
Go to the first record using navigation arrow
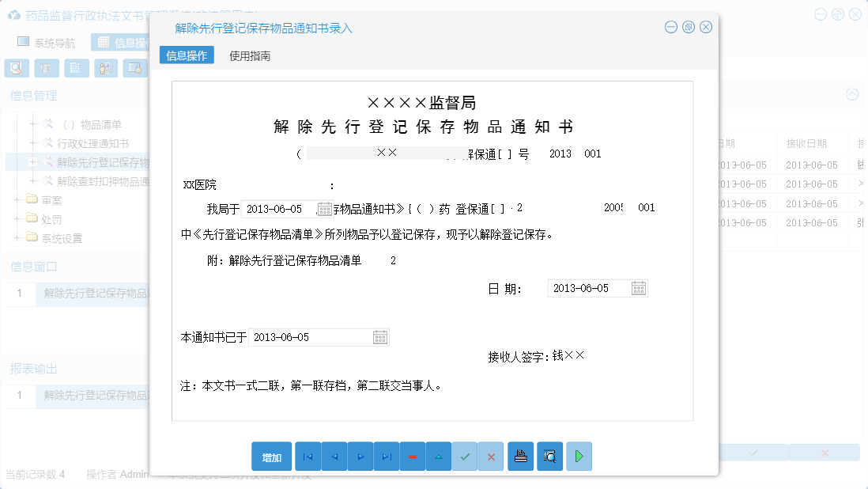point(308,457)
